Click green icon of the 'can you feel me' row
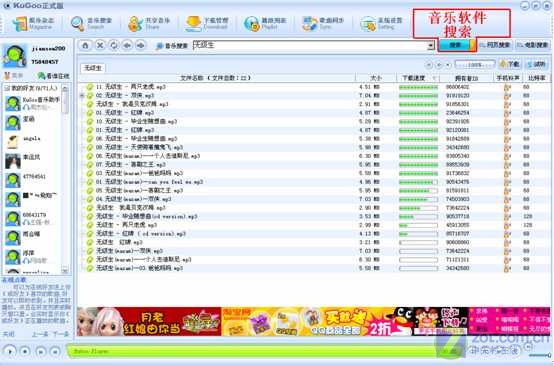Image resolution: width=554 pixels, height=365 pixels. (90, 182)
